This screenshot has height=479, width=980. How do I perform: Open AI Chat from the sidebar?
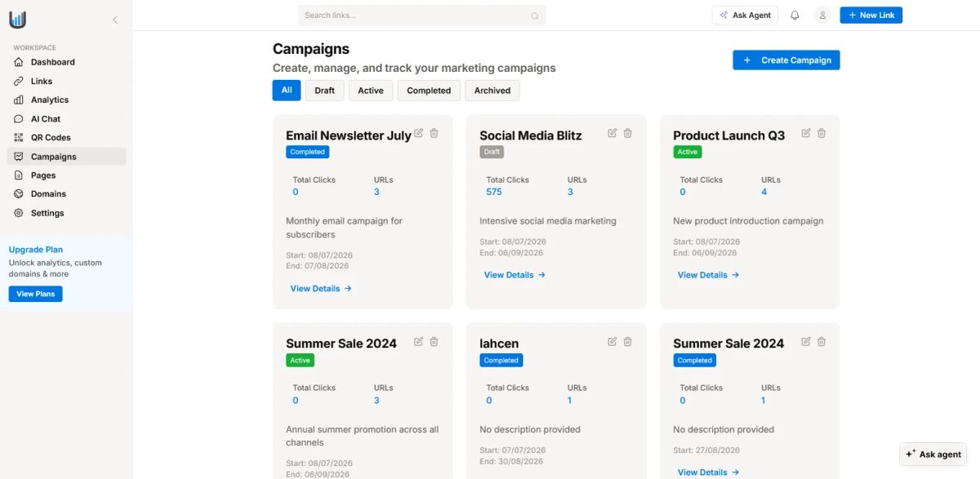point(66,119)
